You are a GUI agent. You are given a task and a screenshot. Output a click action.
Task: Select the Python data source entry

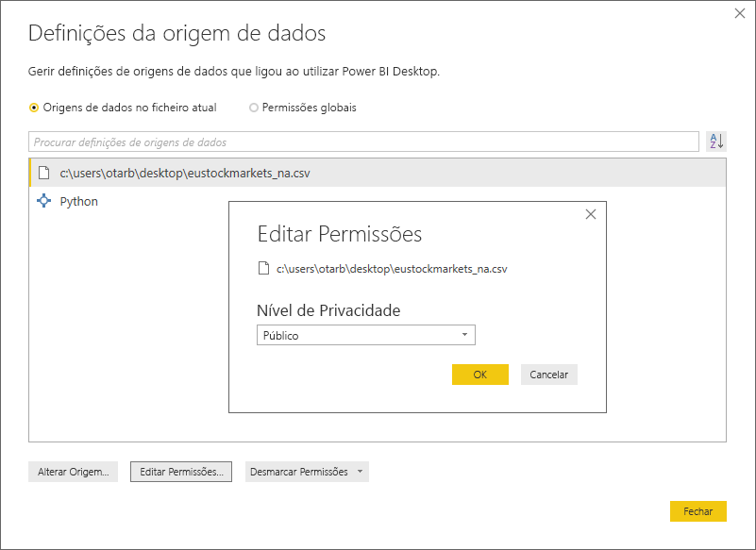coord(79,201)
